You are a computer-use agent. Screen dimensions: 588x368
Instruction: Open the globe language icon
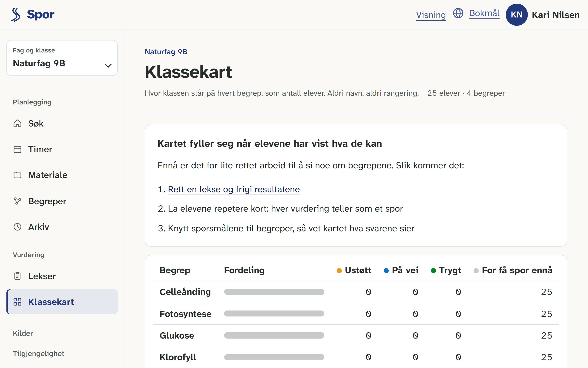[x=458, y=13]
